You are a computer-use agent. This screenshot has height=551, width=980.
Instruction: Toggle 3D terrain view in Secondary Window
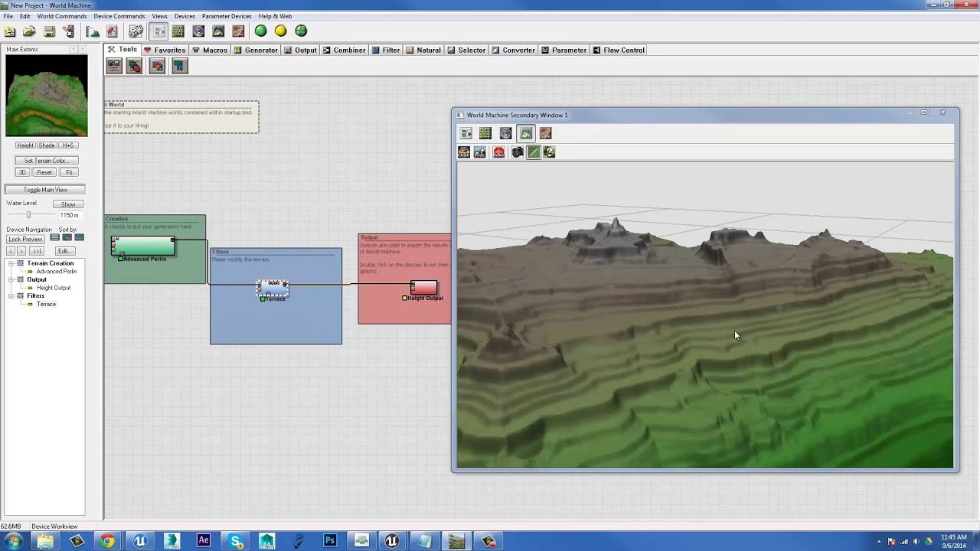tap(526, 134)
